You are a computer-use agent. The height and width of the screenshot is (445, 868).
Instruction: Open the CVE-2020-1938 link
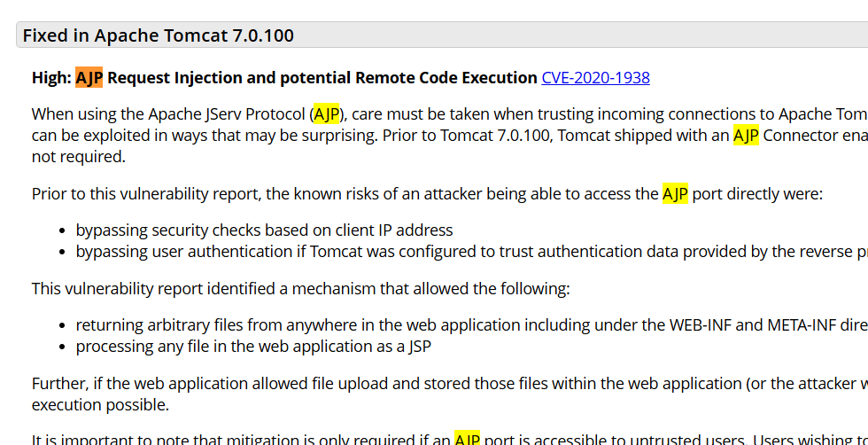tap(595, 78)
